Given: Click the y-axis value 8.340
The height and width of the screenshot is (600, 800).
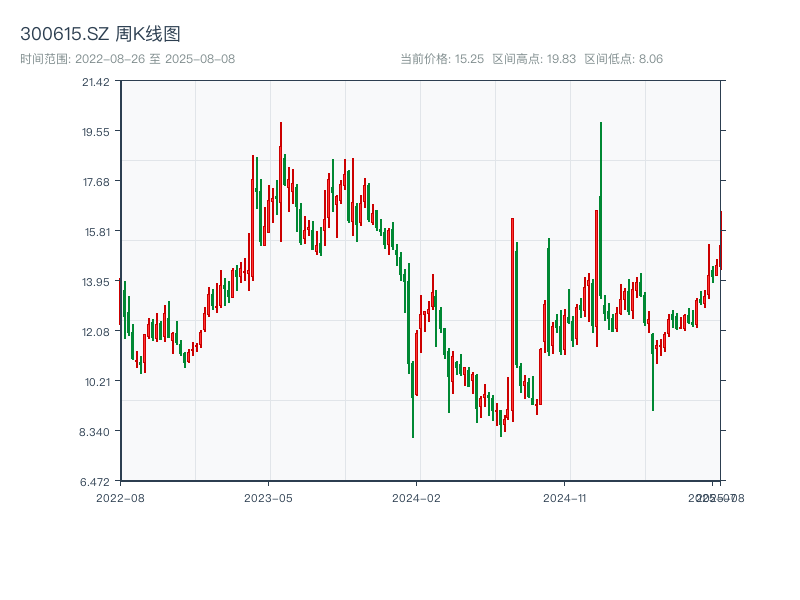Looking at the screenshot, I should [94, 432].
